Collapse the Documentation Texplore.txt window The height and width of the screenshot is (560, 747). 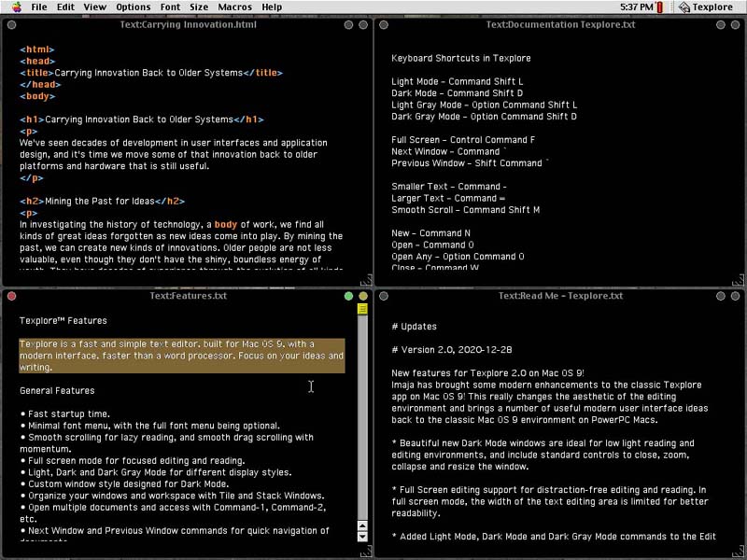(735, 25)
